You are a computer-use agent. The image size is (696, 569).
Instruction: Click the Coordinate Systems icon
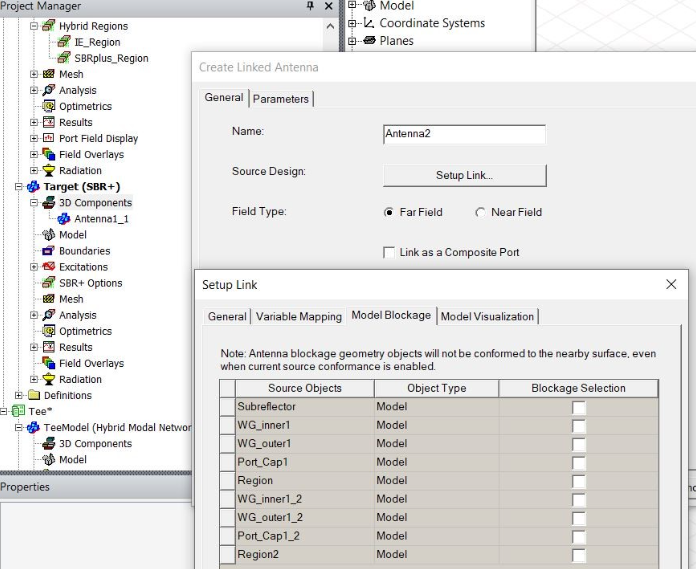(x=369, y=23)
